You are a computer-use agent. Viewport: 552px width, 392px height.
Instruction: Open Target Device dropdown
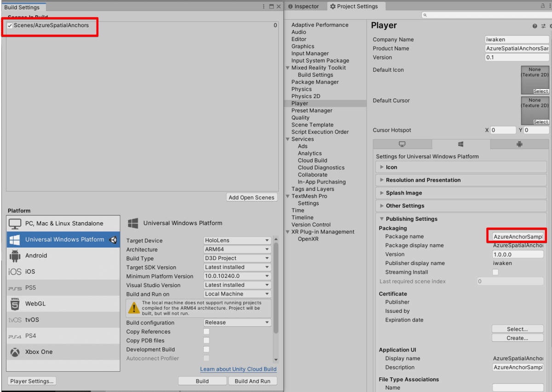click(237, 241)
